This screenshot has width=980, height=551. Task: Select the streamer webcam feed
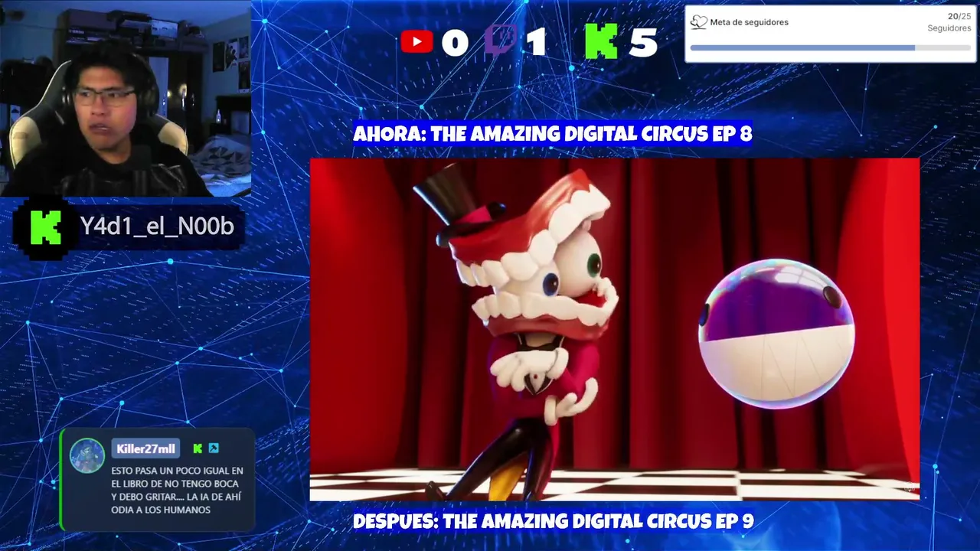(126, 98)
